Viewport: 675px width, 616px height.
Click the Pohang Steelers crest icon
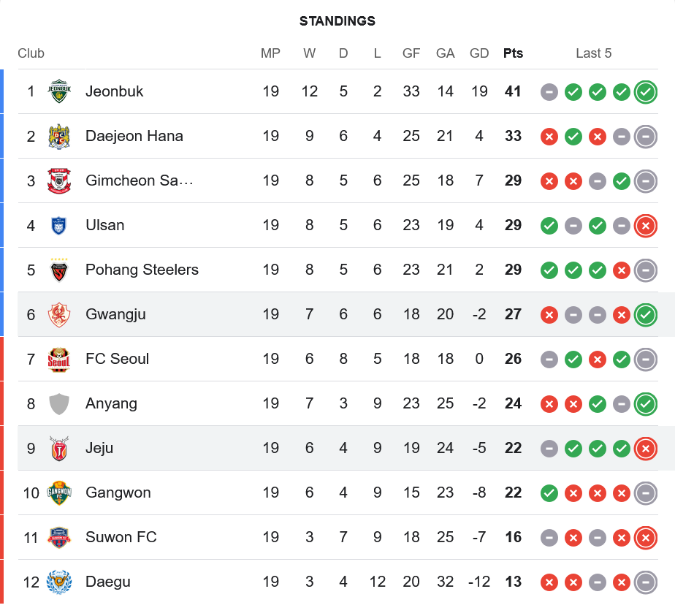58,270
